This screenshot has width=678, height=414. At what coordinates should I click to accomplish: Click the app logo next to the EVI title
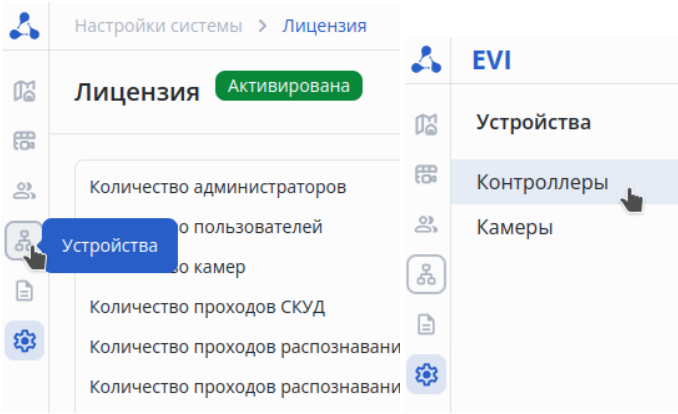pos(427,60)
